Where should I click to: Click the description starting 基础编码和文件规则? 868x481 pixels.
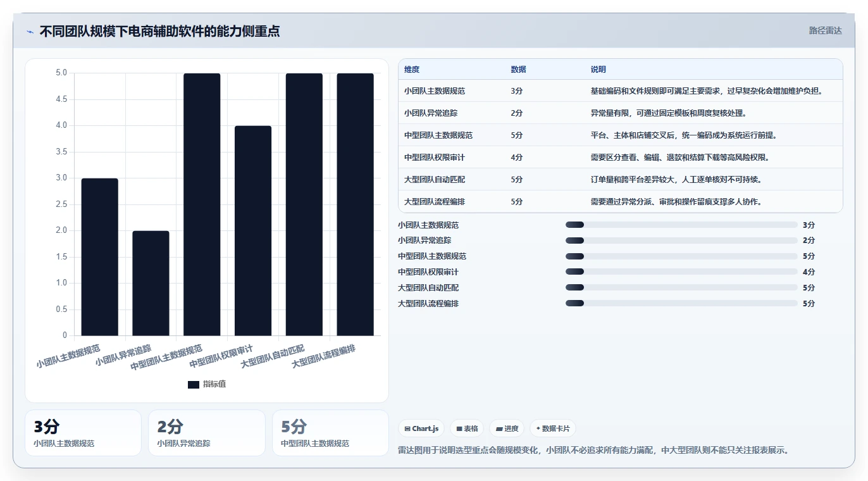pos(707,91)
